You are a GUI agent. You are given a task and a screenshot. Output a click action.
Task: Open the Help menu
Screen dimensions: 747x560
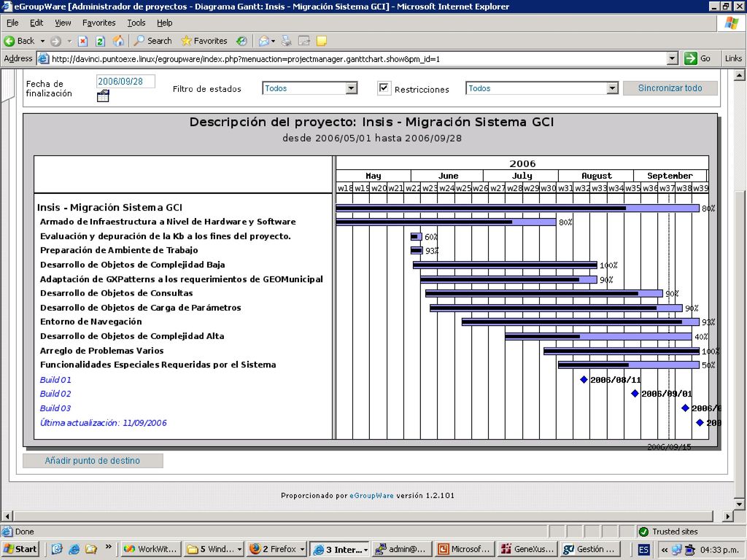coord(164,23)
